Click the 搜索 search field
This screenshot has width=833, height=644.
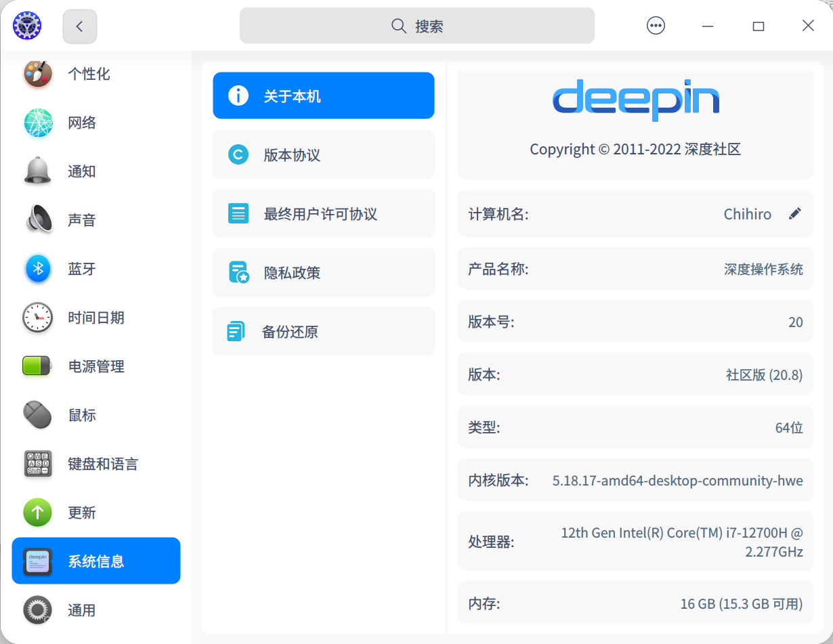416,26
